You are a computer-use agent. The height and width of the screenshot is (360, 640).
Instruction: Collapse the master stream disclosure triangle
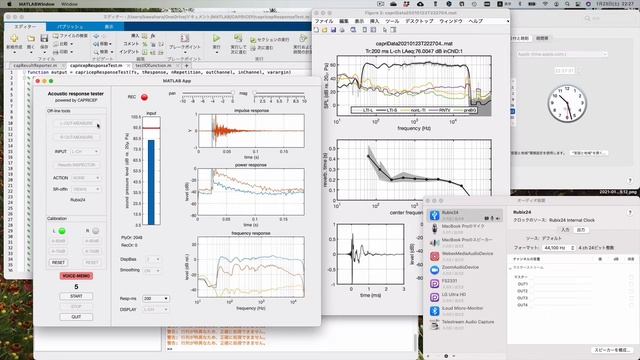click(510, 268)
